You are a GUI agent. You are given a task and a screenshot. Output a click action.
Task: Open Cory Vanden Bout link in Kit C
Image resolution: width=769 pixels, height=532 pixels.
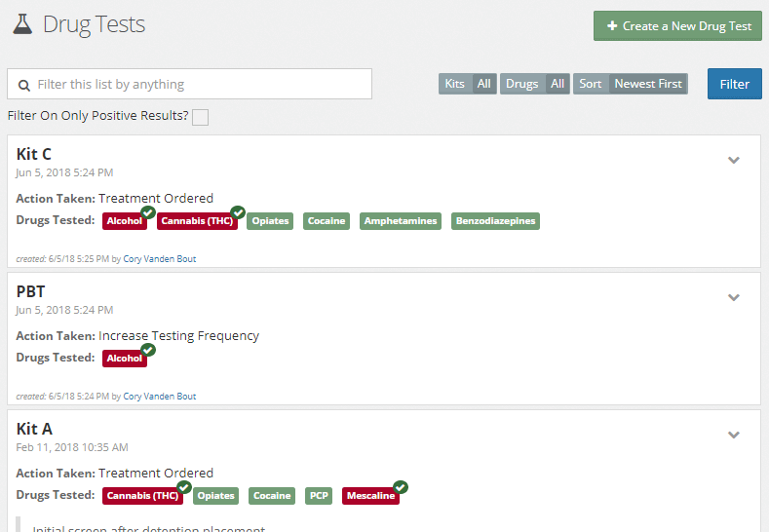click(159, 259)
